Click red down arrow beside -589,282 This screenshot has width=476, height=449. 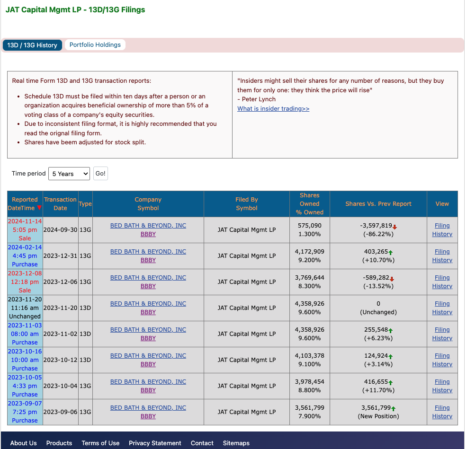pos(392,279)
